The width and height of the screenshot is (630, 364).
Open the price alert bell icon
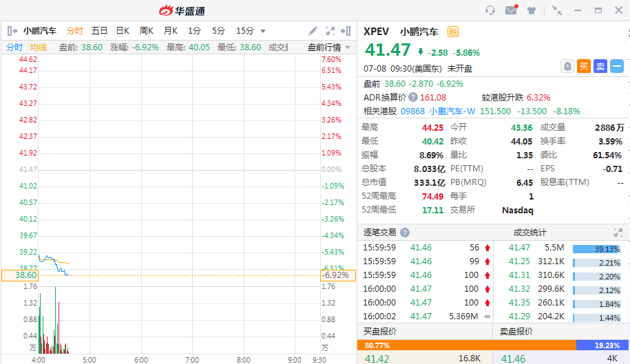567,66
